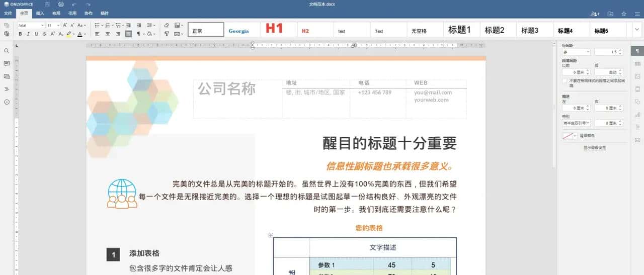The image size is (644, 275).
Task: Click show advanced settings link
Action: (x=594, y=148)
